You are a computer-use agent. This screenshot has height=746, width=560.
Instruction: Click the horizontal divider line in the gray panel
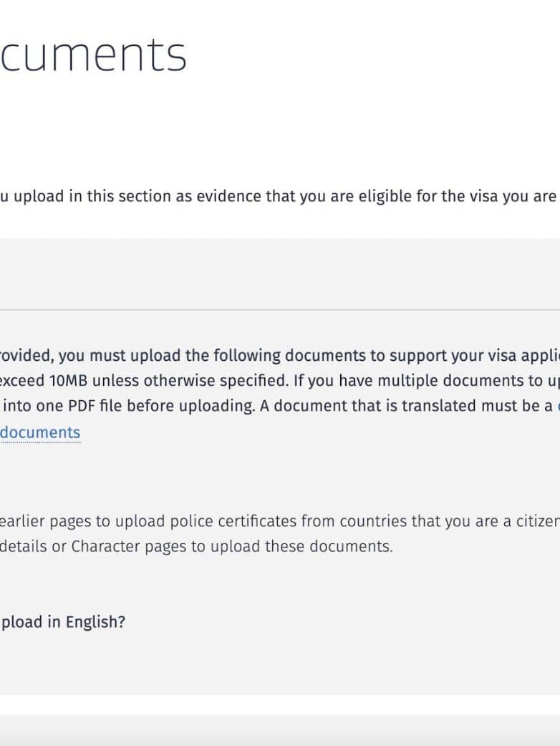[280, 310]
